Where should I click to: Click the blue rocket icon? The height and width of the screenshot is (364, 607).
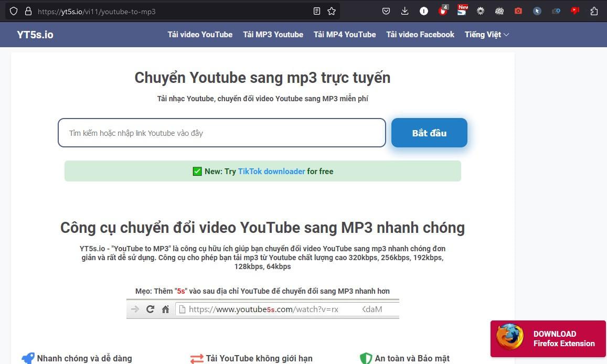click(x=28, y=358)
